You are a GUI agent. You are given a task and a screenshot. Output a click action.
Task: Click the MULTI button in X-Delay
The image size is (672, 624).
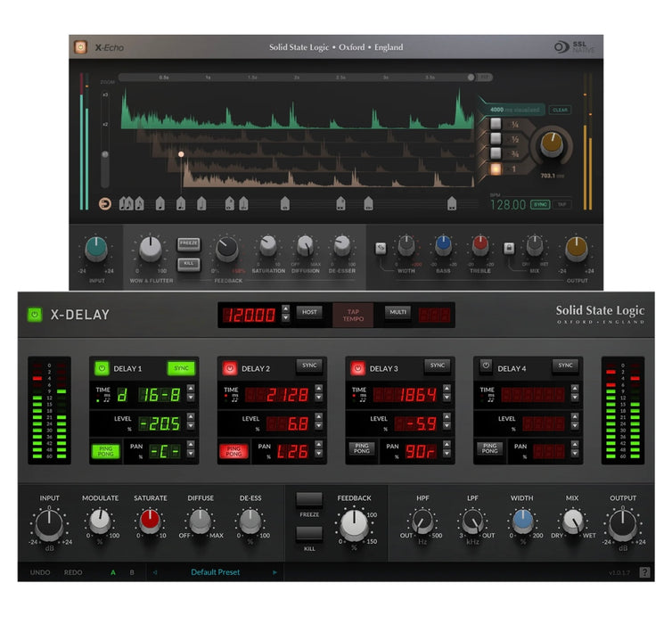pyautogui.click(x=397, y=312)
